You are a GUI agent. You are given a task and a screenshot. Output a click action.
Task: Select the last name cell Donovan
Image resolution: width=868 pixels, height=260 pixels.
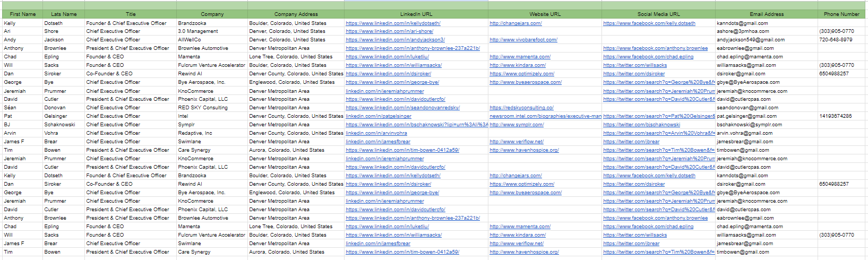(64, 108)
